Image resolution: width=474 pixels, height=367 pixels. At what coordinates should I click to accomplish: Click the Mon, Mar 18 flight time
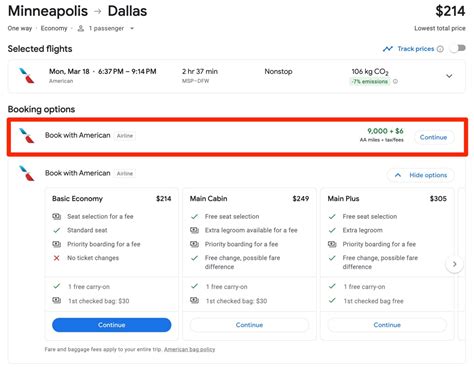pyautogui.click(x=103, y=71)
